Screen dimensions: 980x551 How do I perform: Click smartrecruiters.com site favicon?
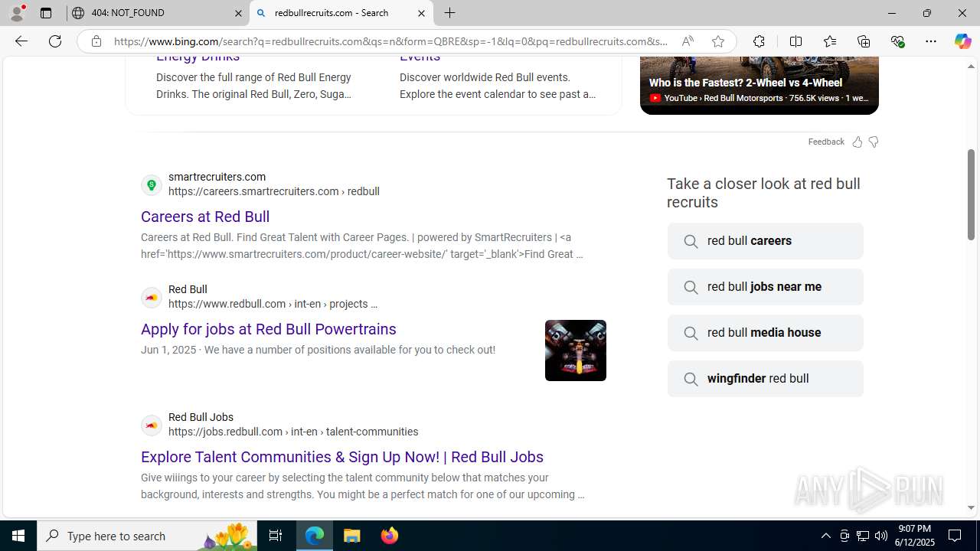point(152,184)
